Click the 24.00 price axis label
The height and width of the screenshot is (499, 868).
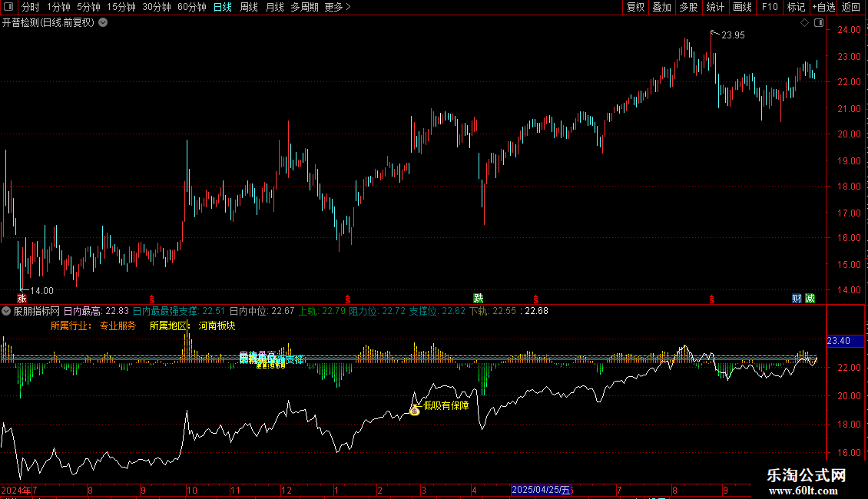coord(849,30)
